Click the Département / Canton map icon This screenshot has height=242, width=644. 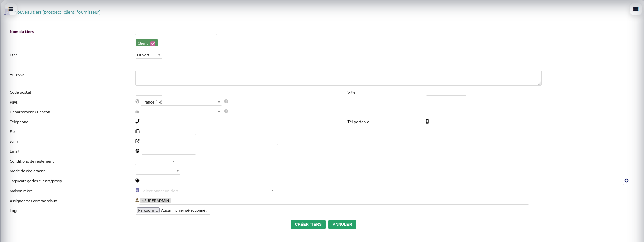tap(137, 111)
